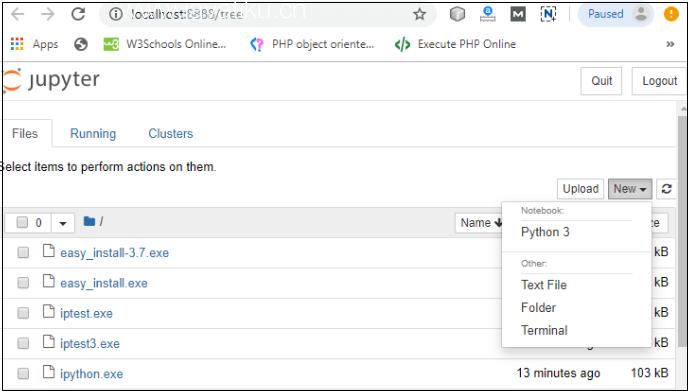Click the 13 minutes ago timestamp
The image size is (688, 391).
[559, 373]
